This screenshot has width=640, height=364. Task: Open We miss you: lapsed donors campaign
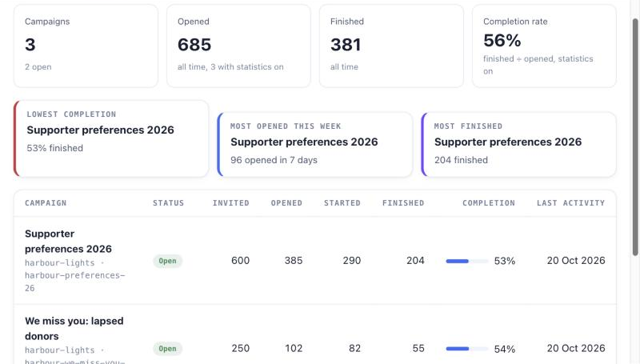[x=74, y=329]
